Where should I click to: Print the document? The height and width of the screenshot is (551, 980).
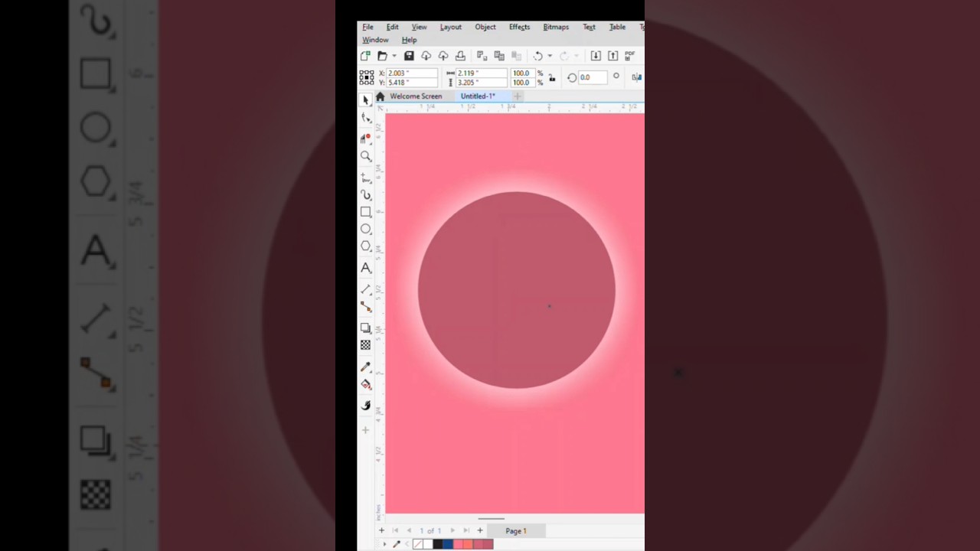click(460, 56)
